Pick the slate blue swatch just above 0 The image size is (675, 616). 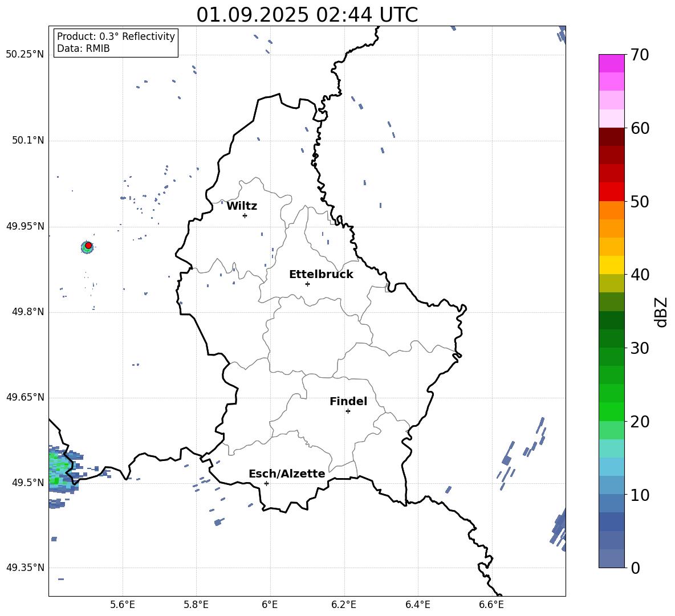pos(612,558)
